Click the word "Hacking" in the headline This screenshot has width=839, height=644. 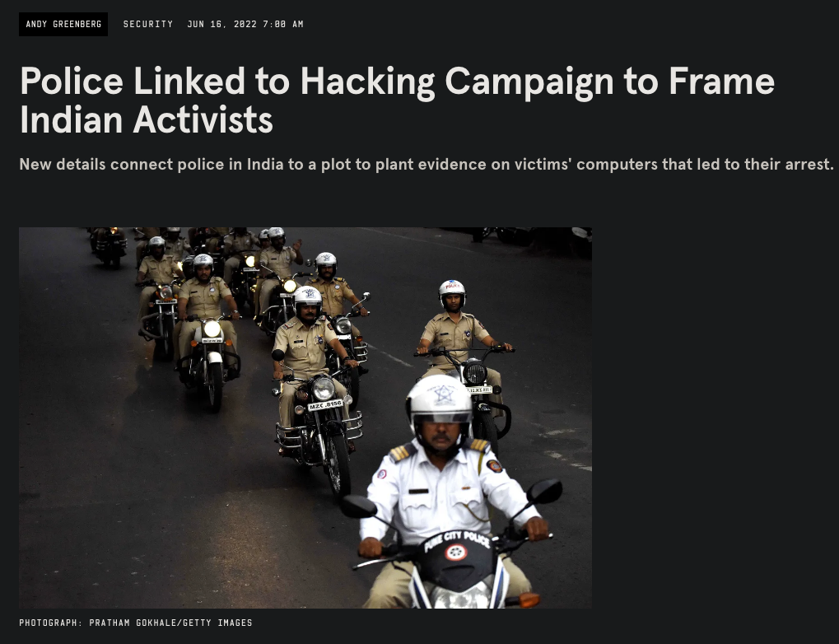pyautogui.click(x=367, y=82)
